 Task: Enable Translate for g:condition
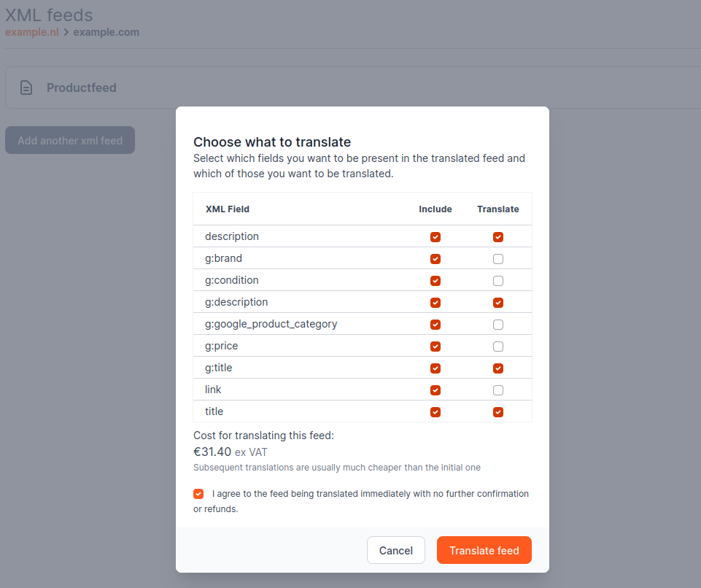click(x=498, y=281)
